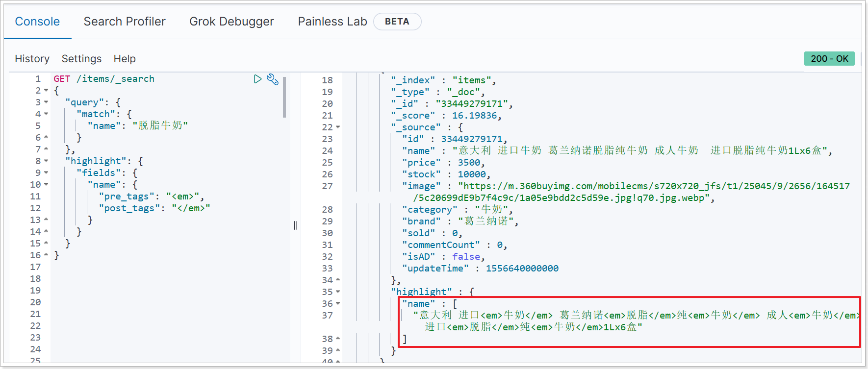
Task: Click the "isAD" : false line
Action: tap(443, 257)
